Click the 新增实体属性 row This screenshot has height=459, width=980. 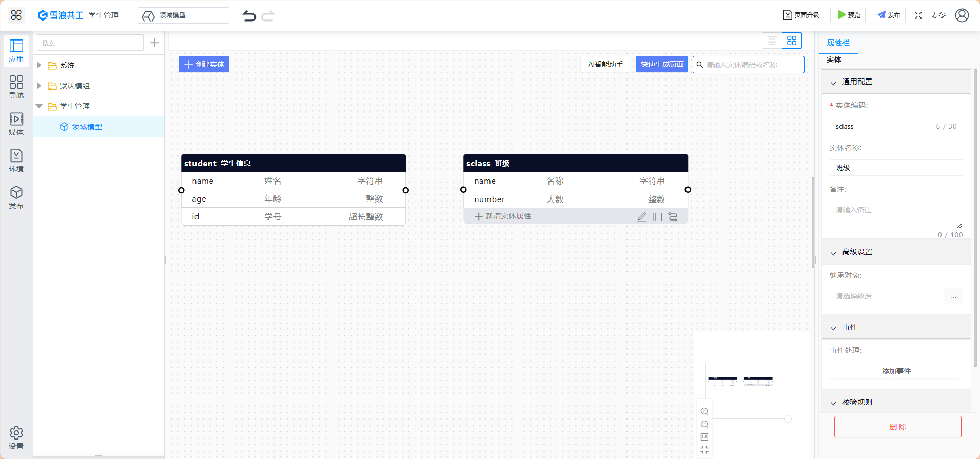click(x=576, y=216)
